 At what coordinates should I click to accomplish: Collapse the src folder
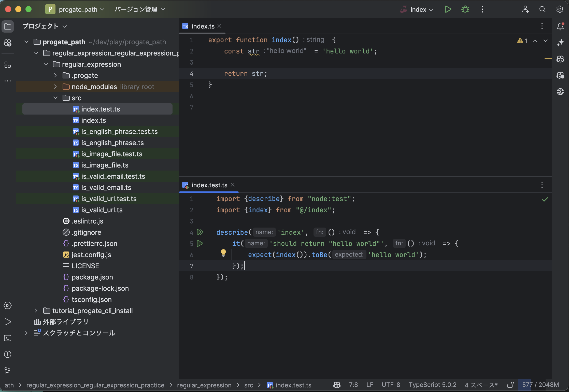55,98
